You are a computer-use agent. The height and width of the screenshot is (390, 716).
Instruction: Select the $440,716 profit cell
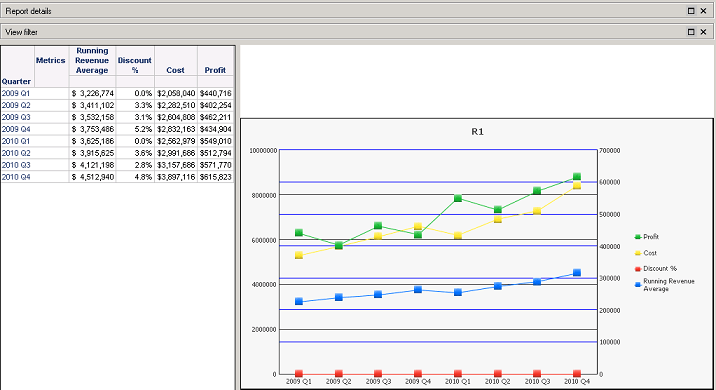tap(216, 93)
